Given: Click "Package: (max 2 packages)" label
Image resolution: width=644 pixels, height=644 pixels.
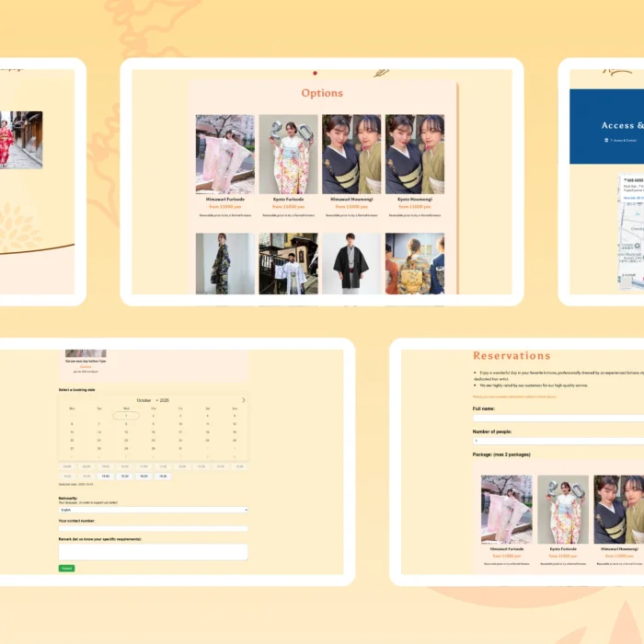Looking at the screenshot, I should click(x=501, y=454).
